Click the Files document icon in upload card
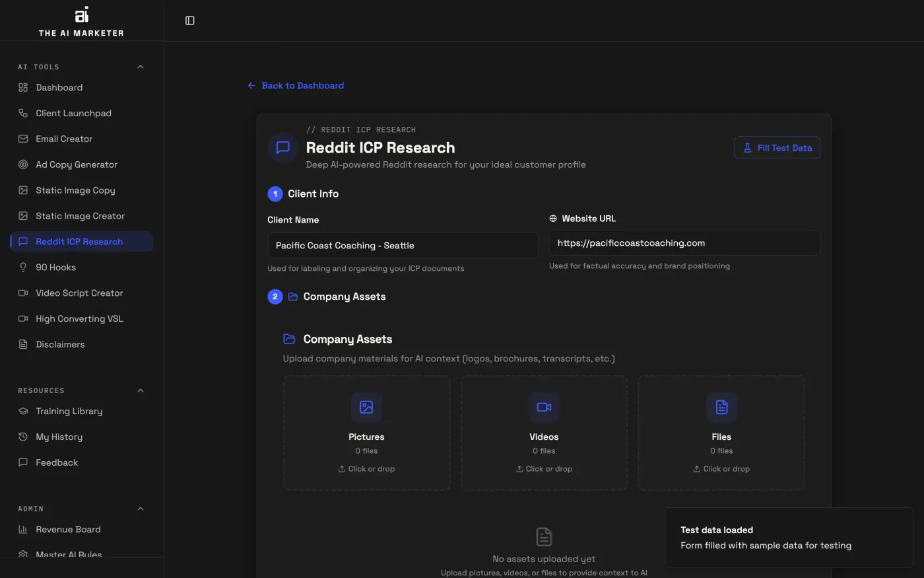Screen dimensions: 924x578 [x=721, y=407]
